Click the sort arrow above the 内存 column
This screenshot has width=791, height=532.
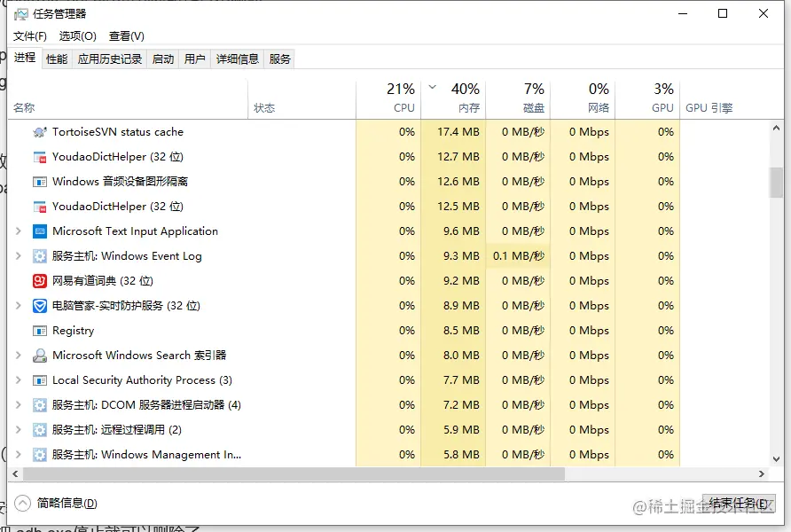tap(433, 87)
